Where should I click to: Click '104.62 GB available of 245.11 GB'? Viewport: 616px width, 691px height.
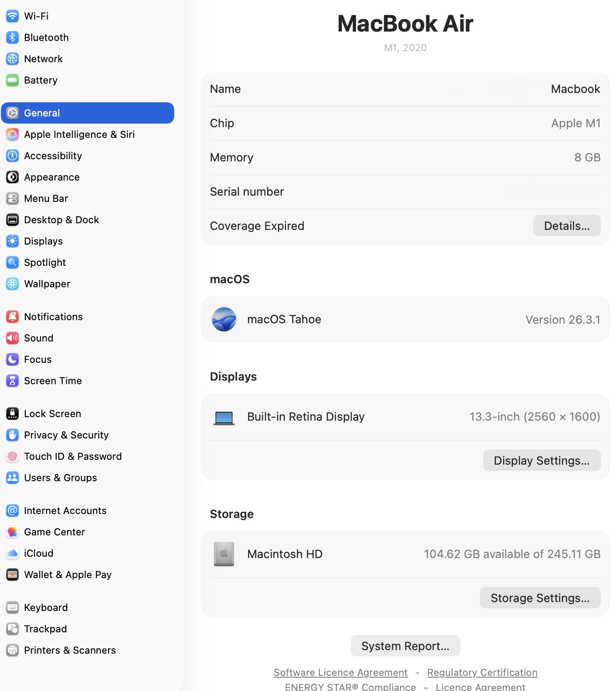pyautogui.click(x=512, y=554)
